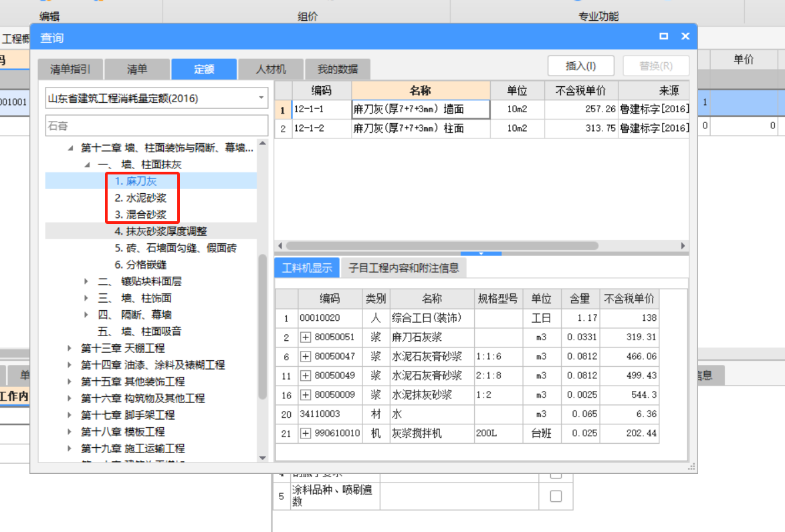
Task: Select tree item 2. 水泥砂浆
Action: click(x=140, y=198)
